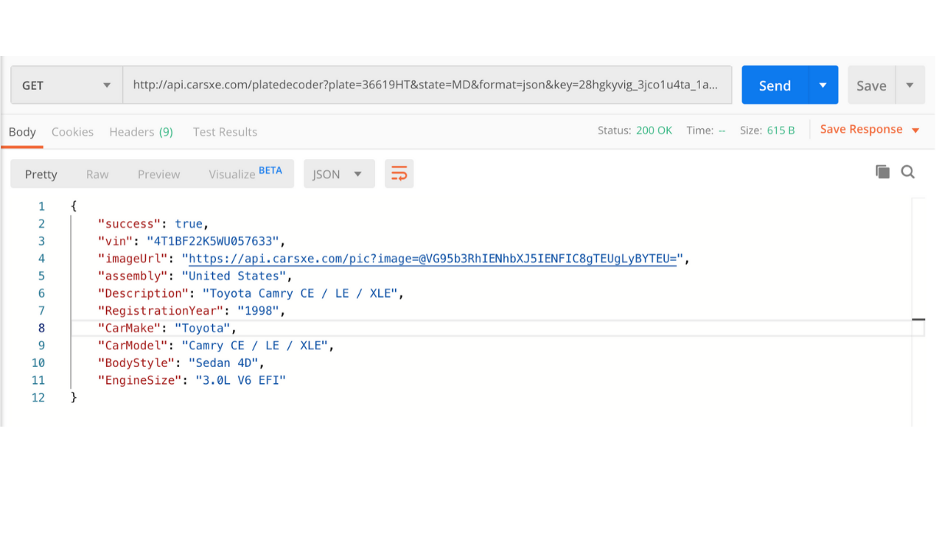Click the BodyStyle value "Sedan 4D"

(223, 363)
